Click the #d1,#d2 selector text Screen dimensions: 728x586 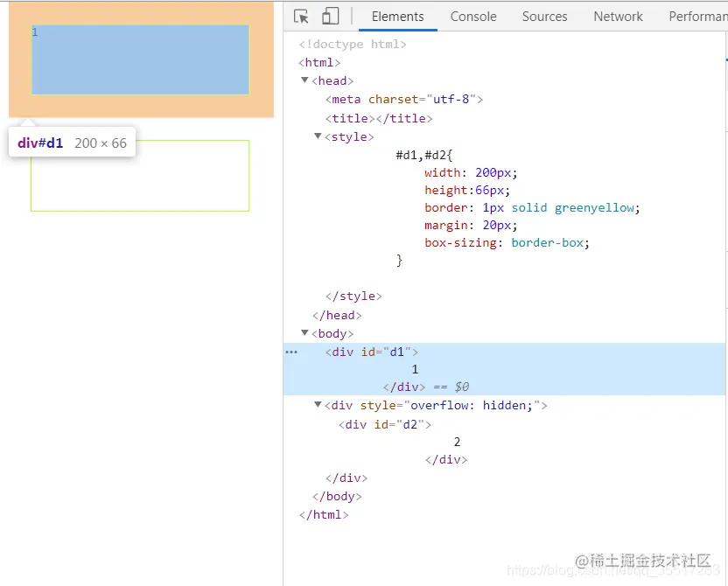423,155
